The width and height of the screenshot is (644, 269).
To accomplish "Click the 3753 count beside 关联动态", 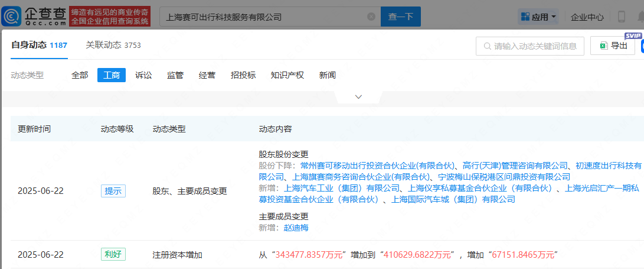I will (x=132, y=46).
